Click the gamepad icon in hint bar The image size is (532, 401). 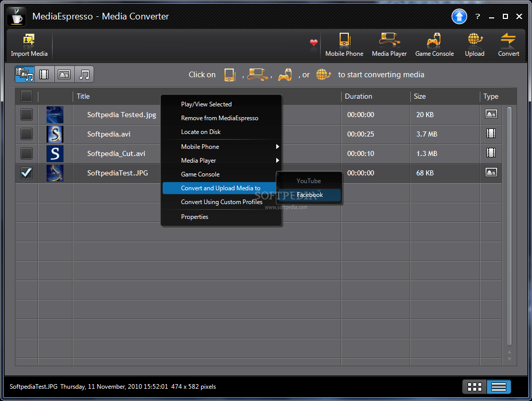pyautogui.click(x=285, y=75)
